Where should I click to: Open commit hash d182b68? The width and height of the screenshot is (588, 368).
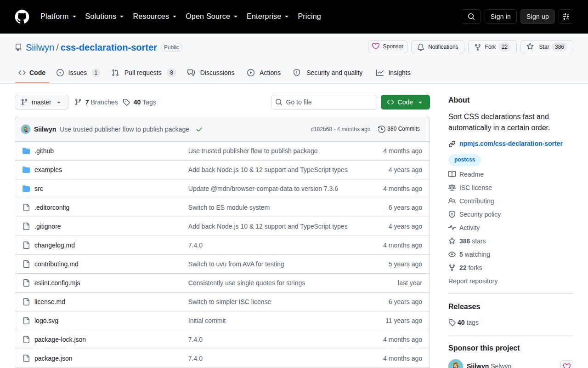point(321,129)
